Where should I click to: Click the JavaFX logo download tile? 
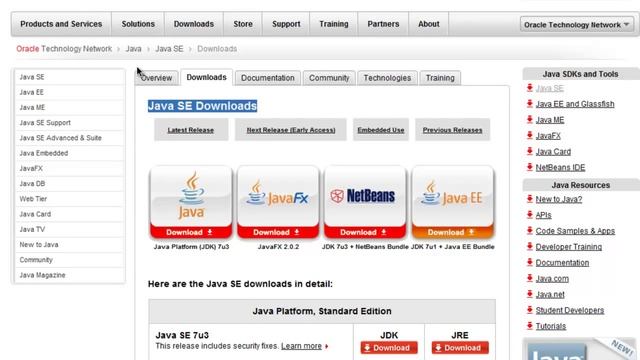278,196
